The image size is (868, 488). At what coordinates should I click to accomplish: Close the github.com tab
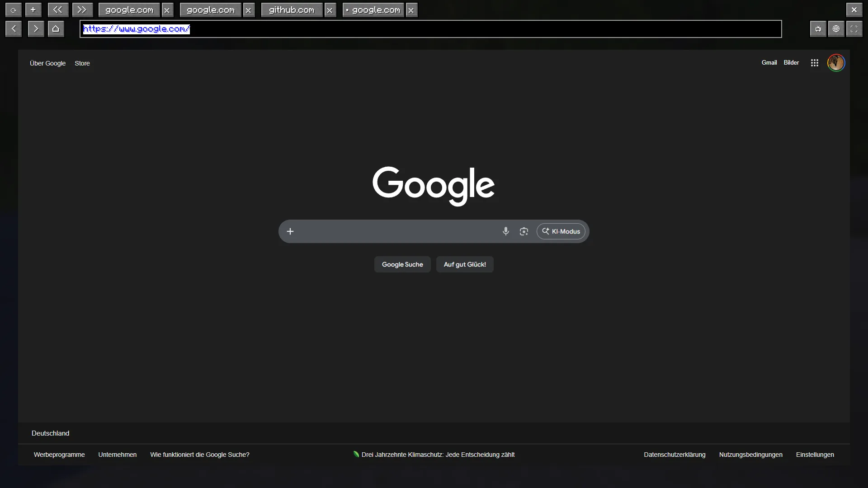[x=330, y=10]
